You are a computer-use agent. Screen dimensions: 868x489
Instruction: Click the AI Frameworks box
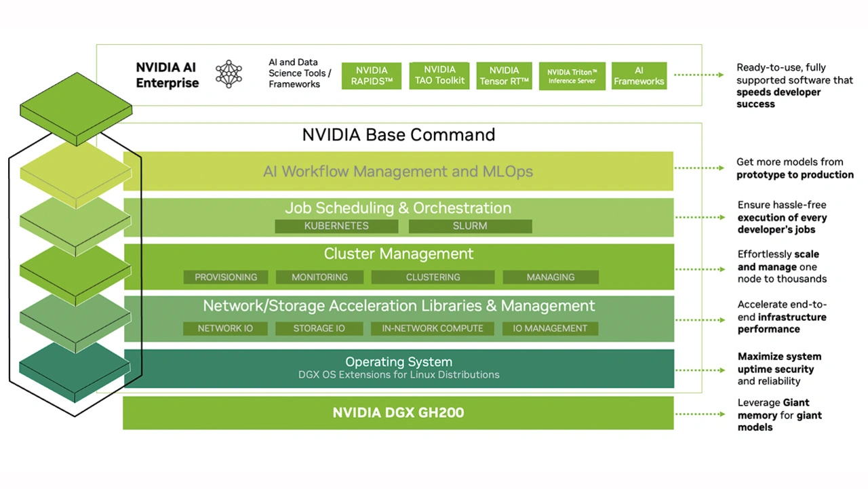pos(639,75)
